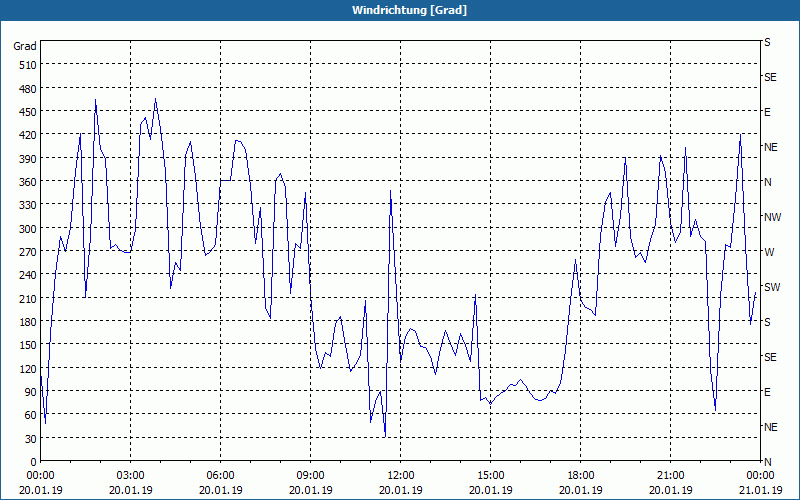This screenshot has width=800, height=500.
Task: Click the 20.01.19 date under 09:00
Action: tap(310, 490)
